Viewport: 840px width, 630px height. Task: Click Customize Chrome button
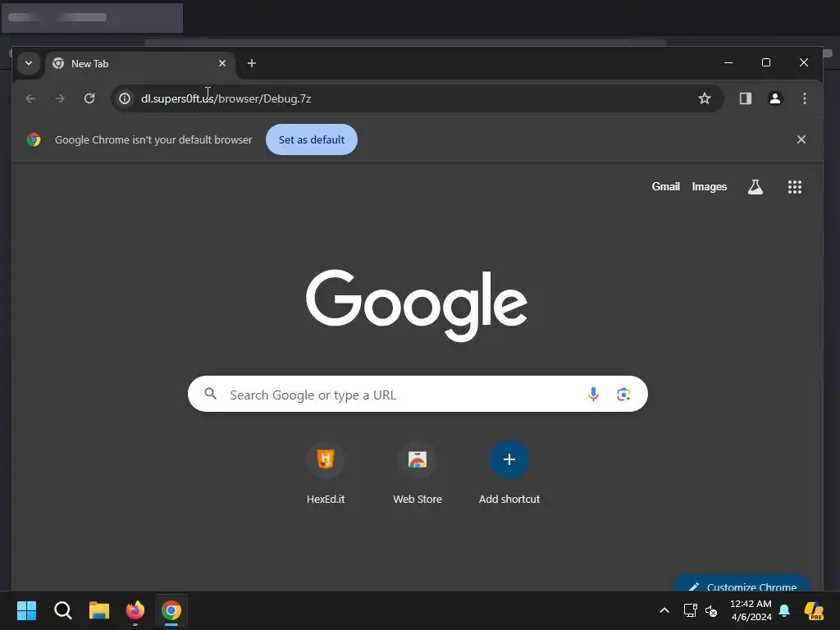pos(742,584)
